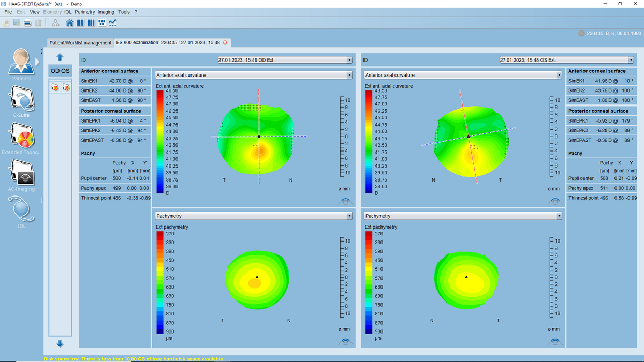
Task: Select the tiled grid layout icon
Action: [x=102, y=23]
